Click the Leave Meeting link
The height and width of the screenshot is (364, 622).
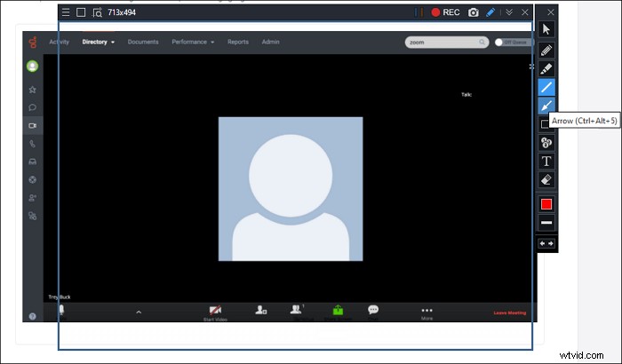[509, 313]
